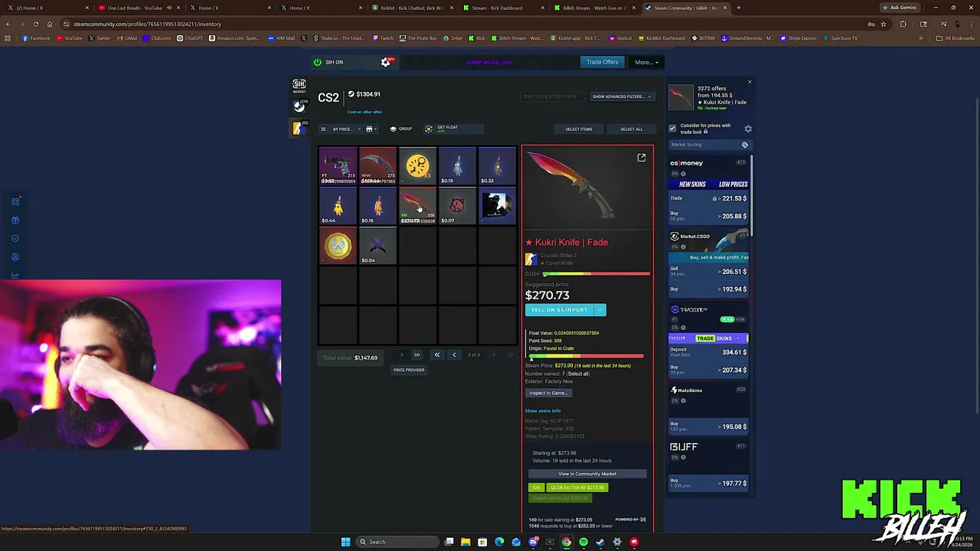Select the music kit vinyl item
Screen dimensions: 980x551
coord(497,206)
